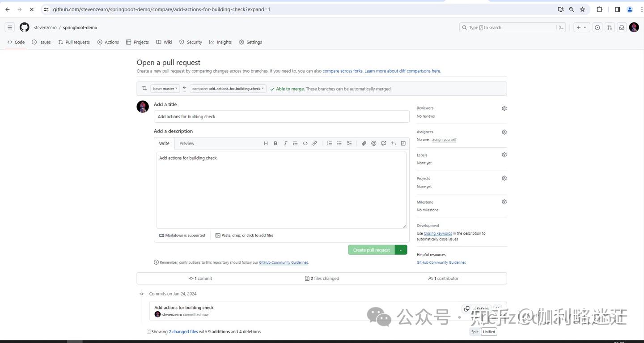Click the assign yourself link

click(444, 139)
